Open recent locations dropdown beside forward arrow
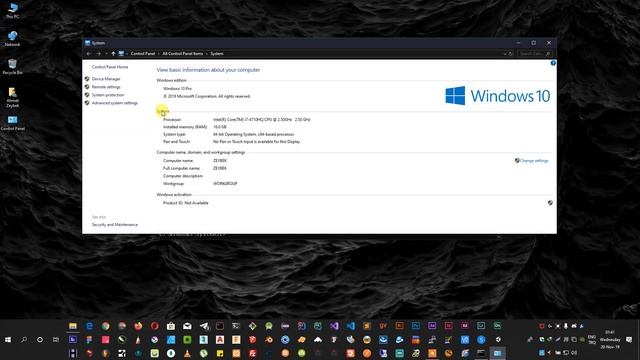This screenshot has height=360, width=640. (106, 53)
